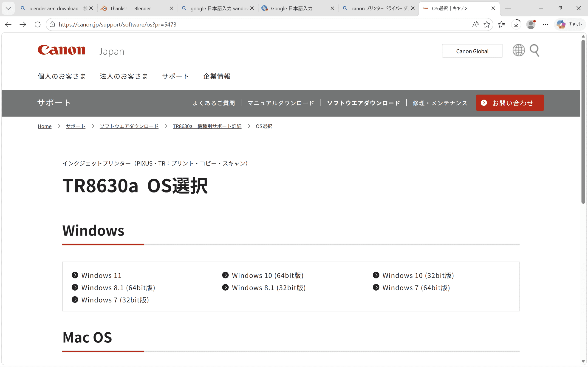Toggle the favorites star for this page
This screenshot has width=588, height=367.
pyautogui.click(x=487, y=24)
